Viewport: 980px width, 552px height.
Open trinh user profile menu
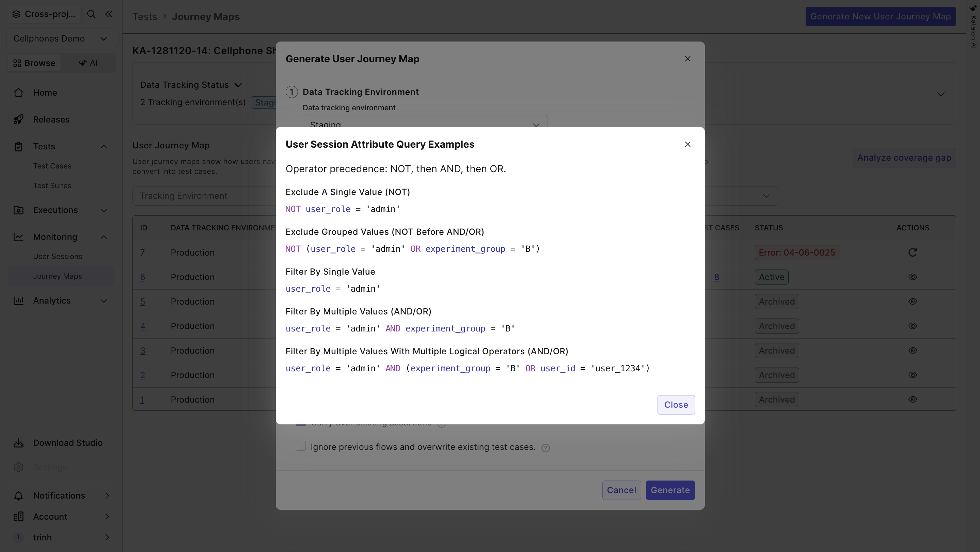pos(61,538)
